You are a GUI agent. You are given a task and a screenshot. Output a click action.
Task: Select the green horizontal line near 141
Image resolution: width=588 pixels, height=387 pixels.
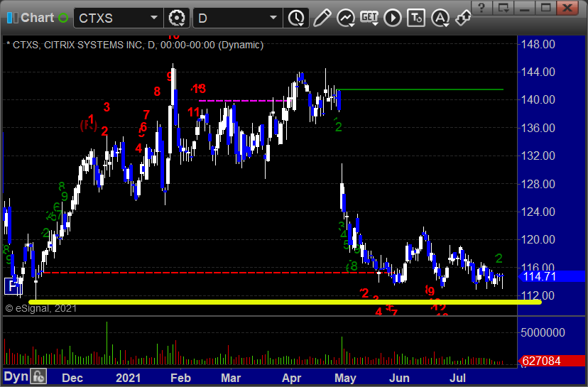[x=420, y=89]
